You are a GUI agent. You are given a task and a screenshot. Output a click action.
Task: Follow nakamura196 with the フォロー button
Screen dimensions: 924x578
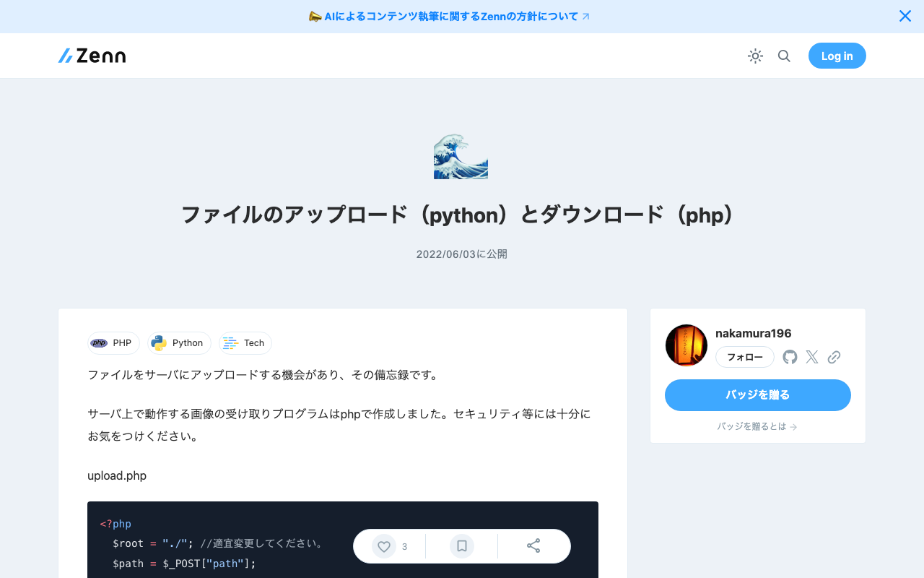click(x=744, y=356)
